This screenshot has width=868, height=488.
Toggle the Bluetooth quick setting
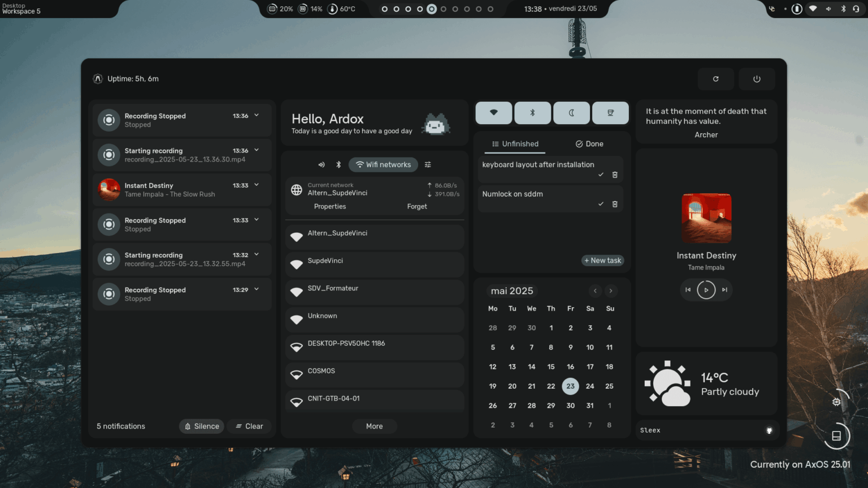click(x=532, y=112)
